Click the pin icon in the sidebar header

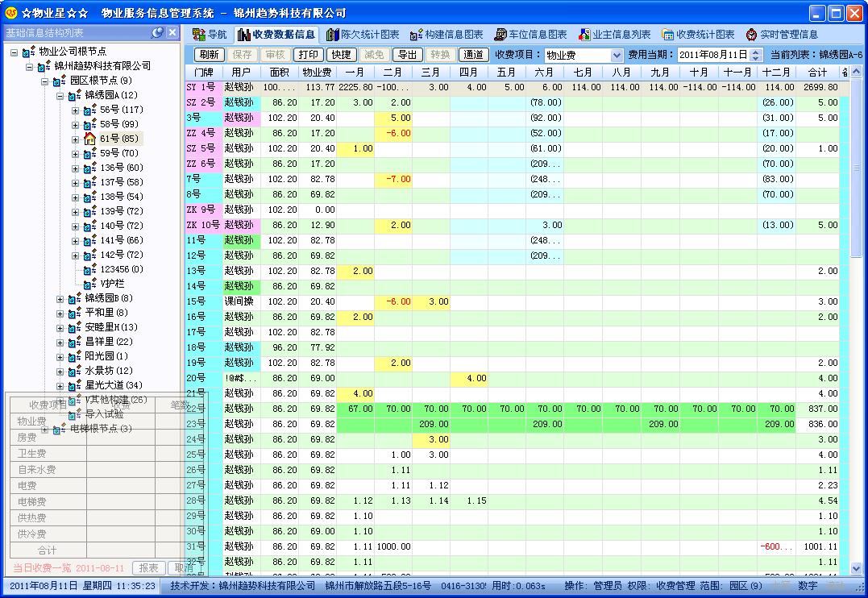click(158, 33)
